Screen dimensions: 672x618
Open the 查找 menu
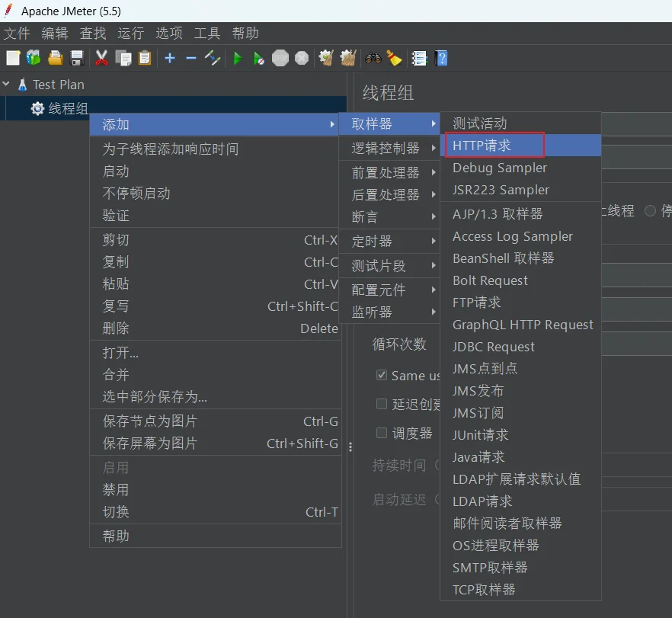[x=93, y=33]
